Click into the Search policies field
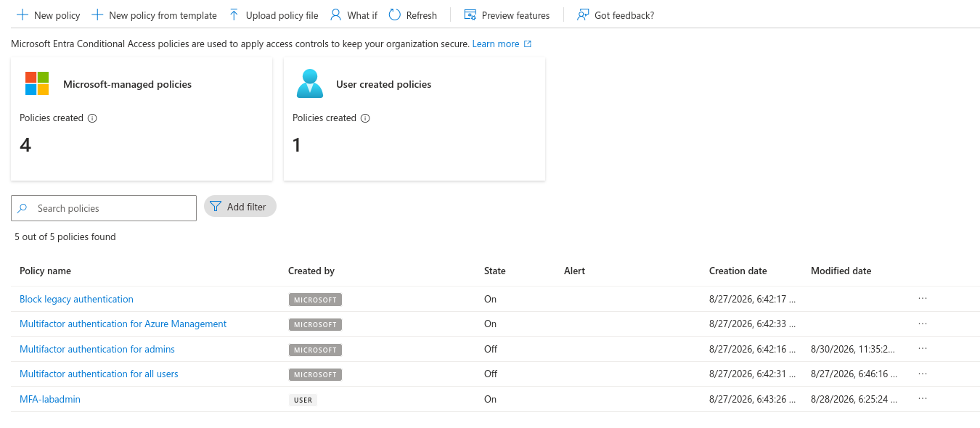 (x=104, y=208)
